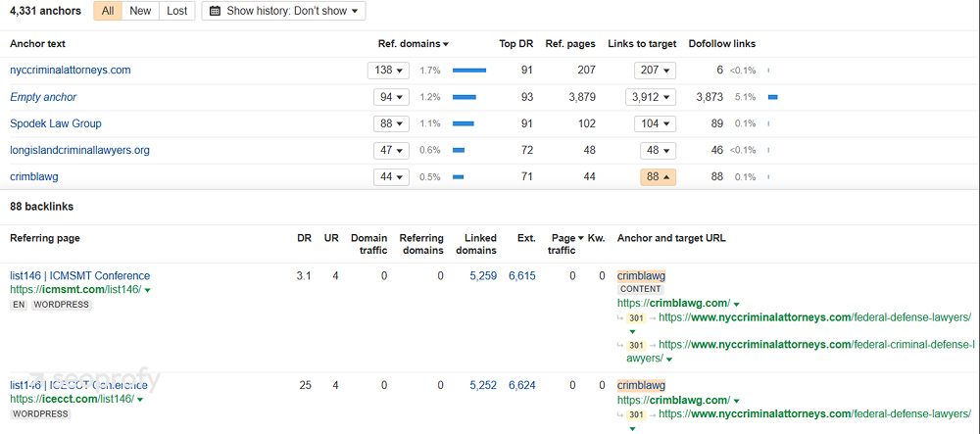Sort backlinks by UR column
Image resolution: width=980 pixels, height=434 pixels.
331,238
